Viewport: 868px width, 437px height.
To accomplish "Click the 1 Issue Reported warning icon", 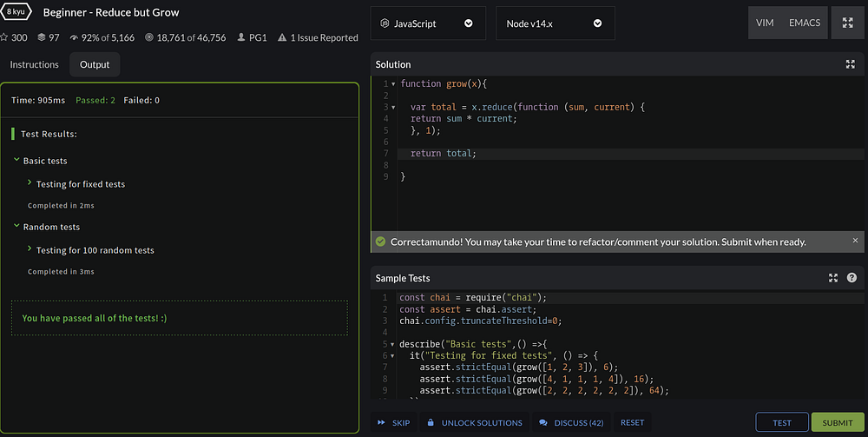I will tap(281, 38).
